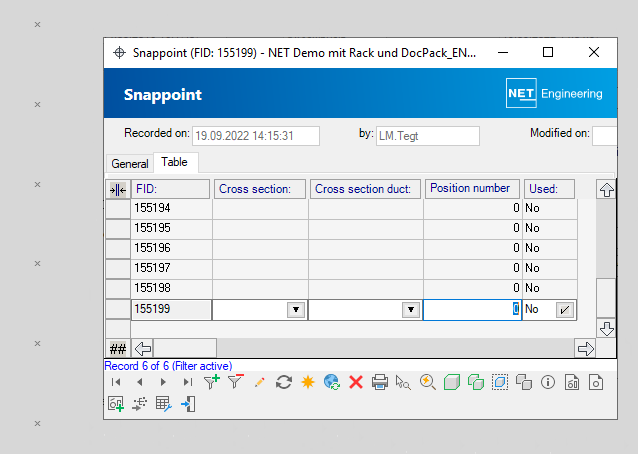Click the by field showing LM.Tegt
638x454 pixels.
click(x=428, y=136)
